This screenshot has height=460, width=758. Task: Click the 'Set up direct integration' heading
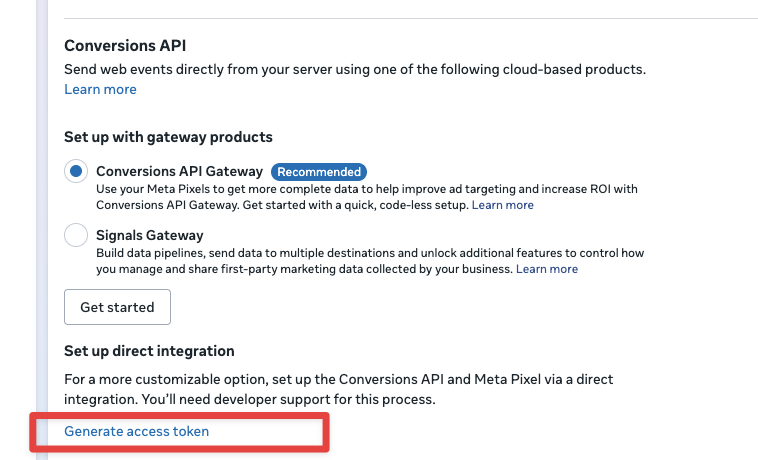tap(149, 351)
